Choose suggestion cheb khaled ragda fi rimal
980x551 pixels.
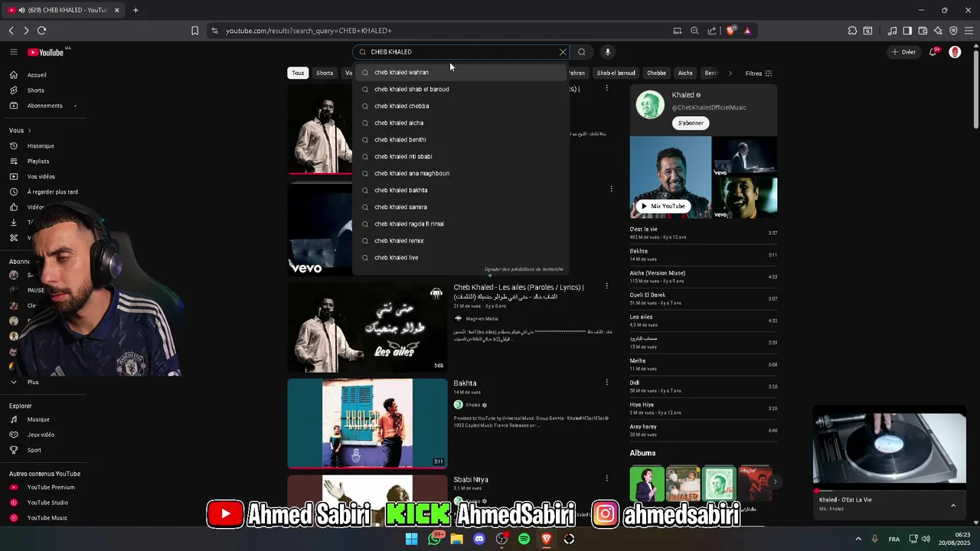click(461, 223)
